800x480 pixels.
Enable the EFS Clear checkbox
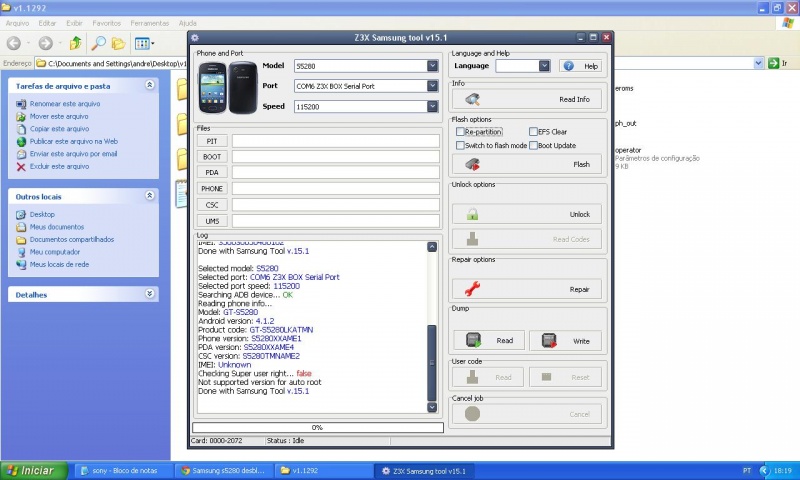[533, 132]
